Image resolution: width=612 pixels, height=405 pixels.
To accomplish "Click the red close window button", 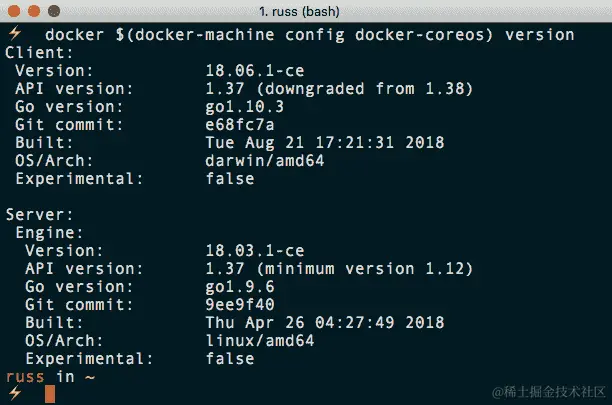I will [14, 11].
